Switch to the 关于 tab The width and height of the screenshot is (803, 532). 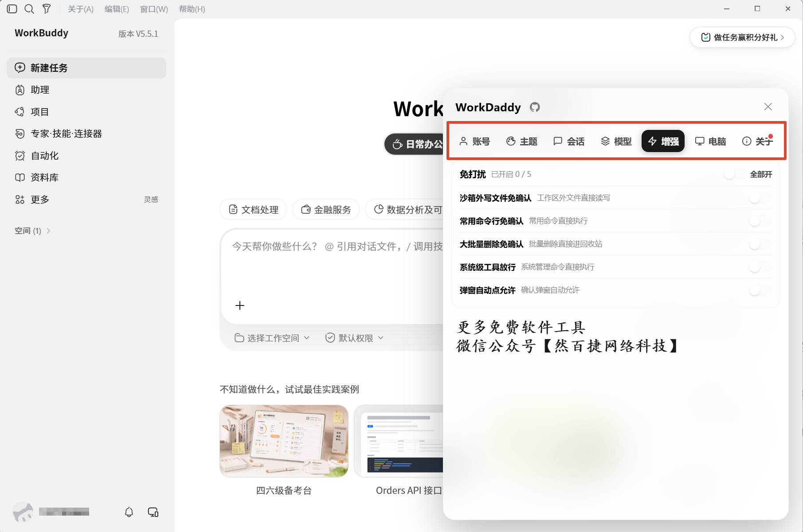(x=757, y=141)
